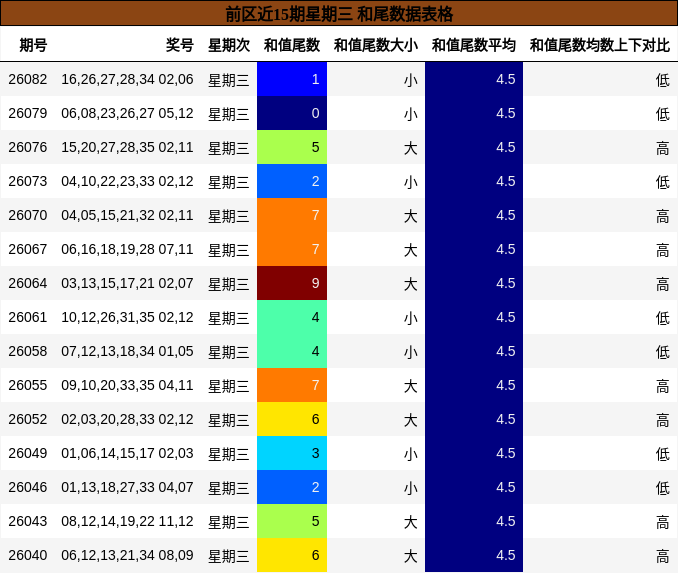Click winning numbers 06,12,13,21,34 08,09
Screen dimensions: 678x573
(x=127, y=555)
